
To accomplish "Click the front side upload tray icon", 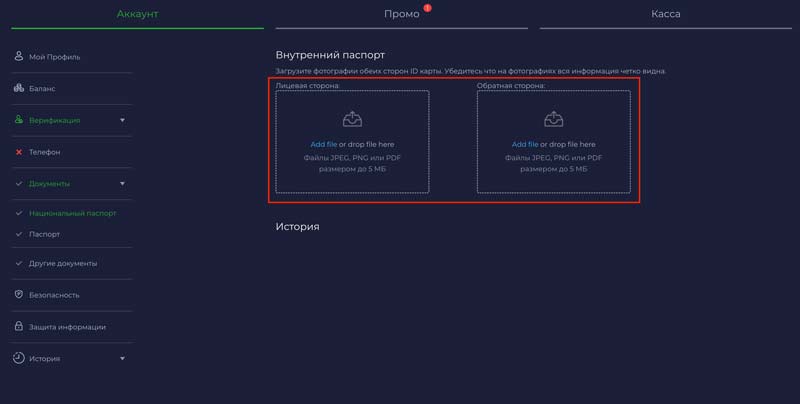I will pyautogui.click(x=352, y=119).
